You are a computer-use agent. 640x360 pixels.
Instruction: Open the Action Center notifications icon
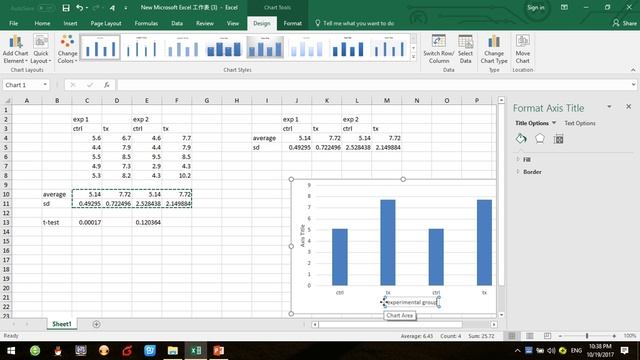(x=624, y=351)
